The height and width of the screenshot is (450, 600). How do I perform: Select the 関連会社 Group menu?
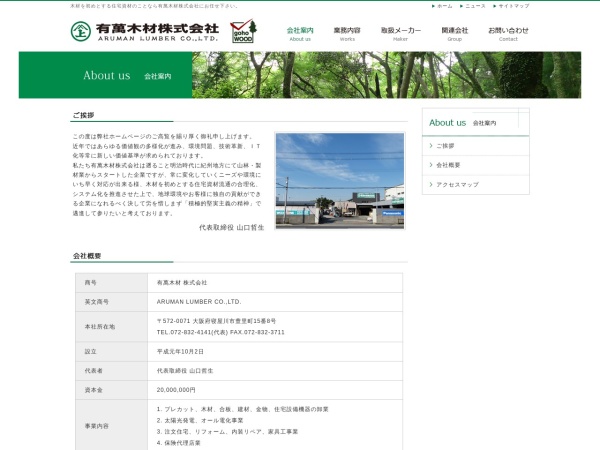tap(455, 34)
